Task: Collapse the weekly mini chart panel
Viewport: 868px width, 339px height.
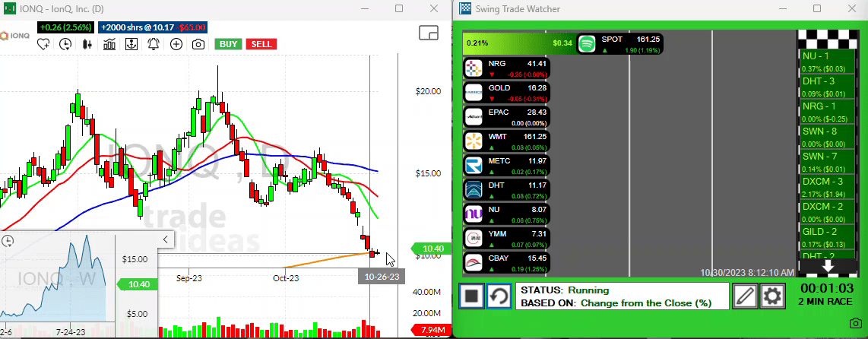Action: [x=165, y=240]
